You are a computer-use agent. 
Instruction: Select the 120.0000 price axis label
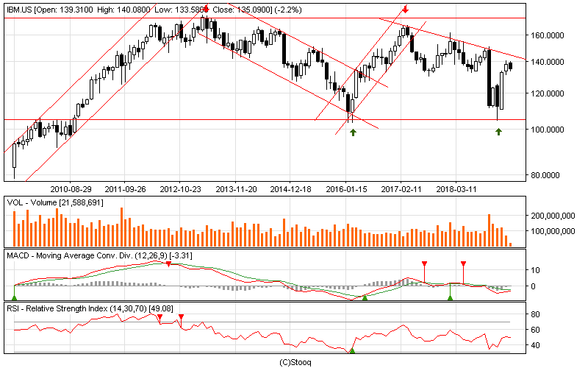pyautogui.click(x=547, y=93)
